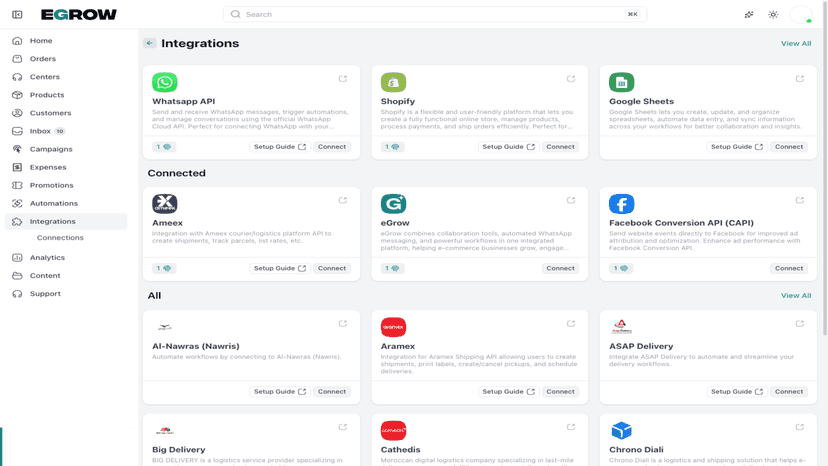Screen dimensions: 828x466
Task: Open Customers in the sidebar
Action: 66,113
